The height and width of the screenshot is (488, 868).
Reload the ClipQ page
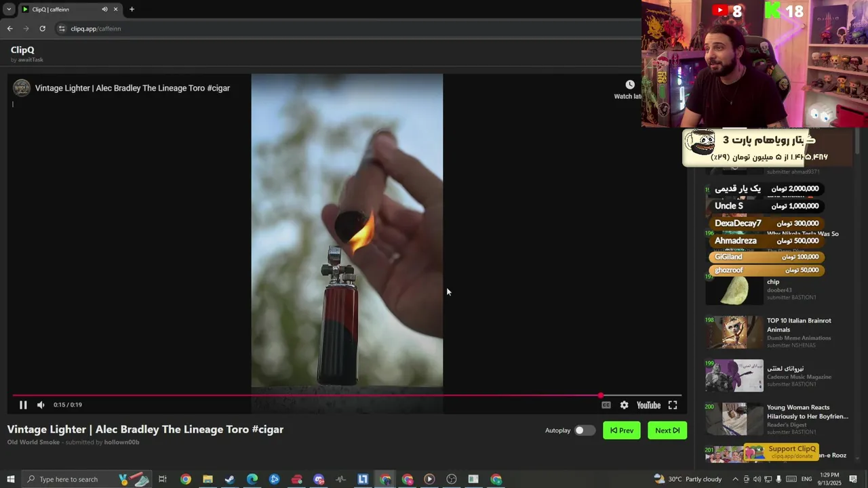[42, 28]
